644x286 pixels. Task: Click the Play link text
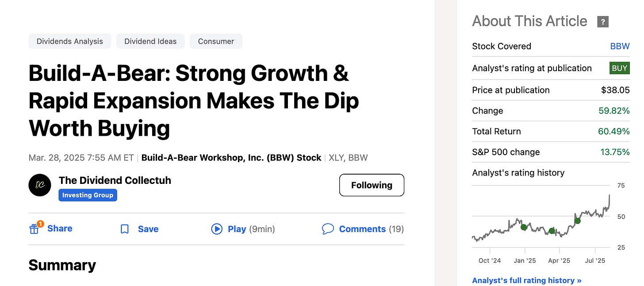(x=237, y=229)
